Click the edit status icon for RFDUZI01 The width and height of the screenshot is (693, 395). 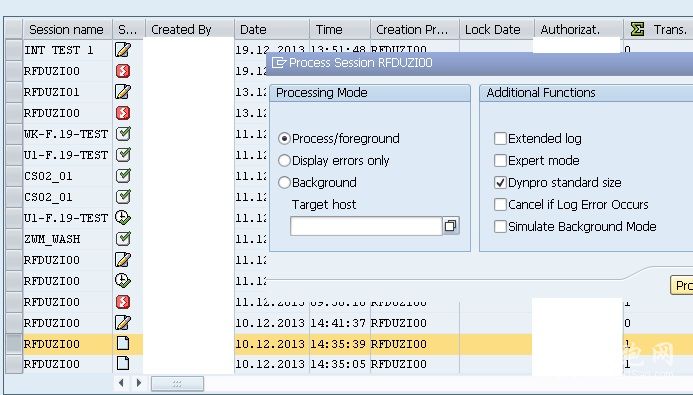click(x=123, y=91)
